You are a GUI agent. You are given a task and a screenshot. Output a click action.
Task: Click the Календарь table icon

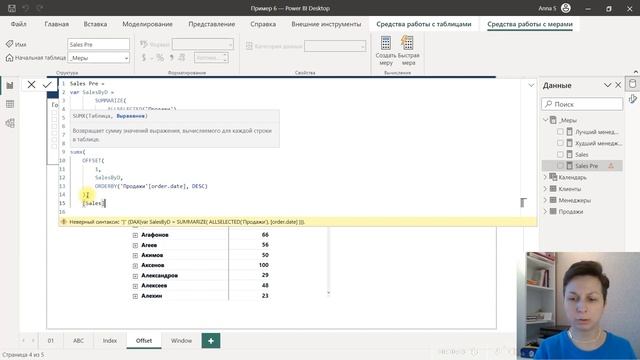[x=553, y=177]
